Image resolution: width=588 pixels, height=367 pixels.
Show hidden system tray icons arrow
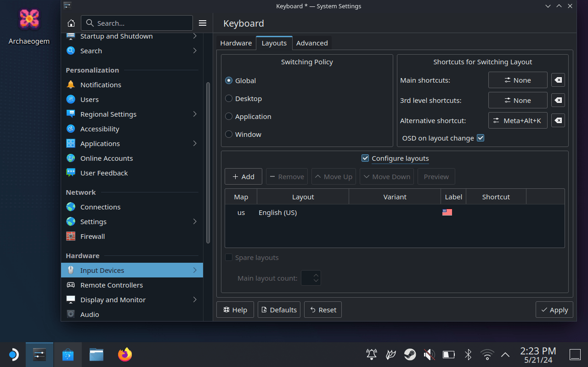click(x=505, y=355)
